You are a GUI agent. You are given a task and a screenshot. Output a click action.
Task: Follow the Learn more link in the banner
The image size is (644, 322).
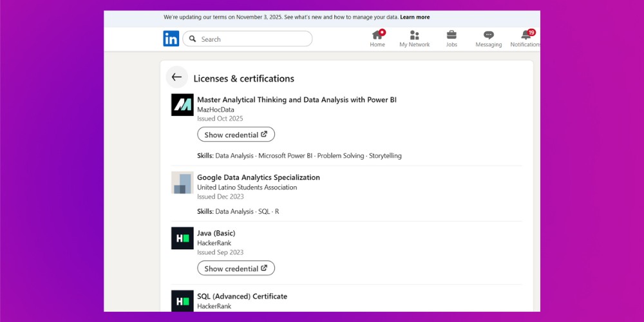coord(415,17)
